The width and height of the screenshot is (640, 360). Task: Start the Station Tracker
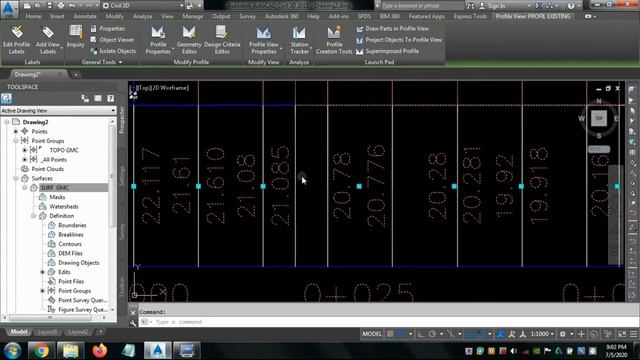click(299, 40)
